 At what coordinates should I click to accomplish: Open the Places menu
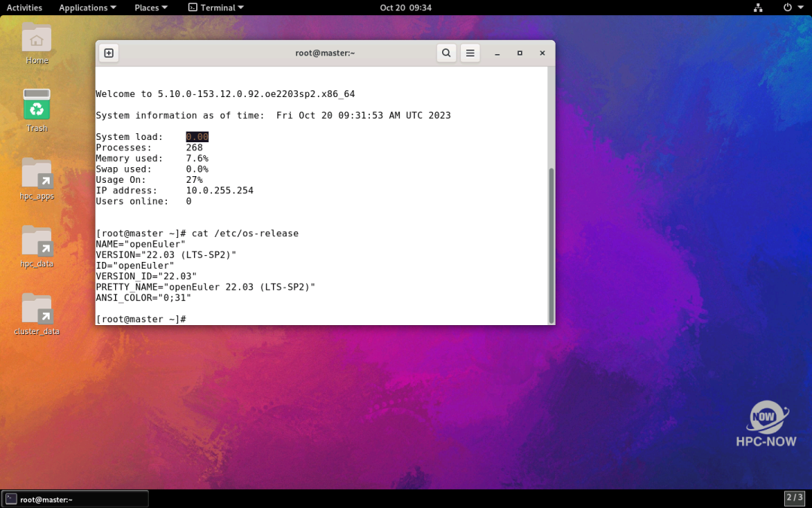tap(150, 8)
